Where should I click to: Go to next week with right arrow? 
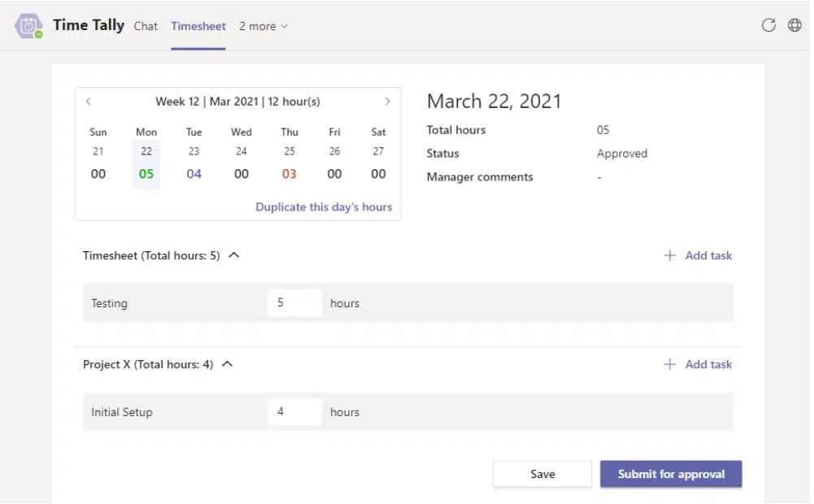click(387, 102)
